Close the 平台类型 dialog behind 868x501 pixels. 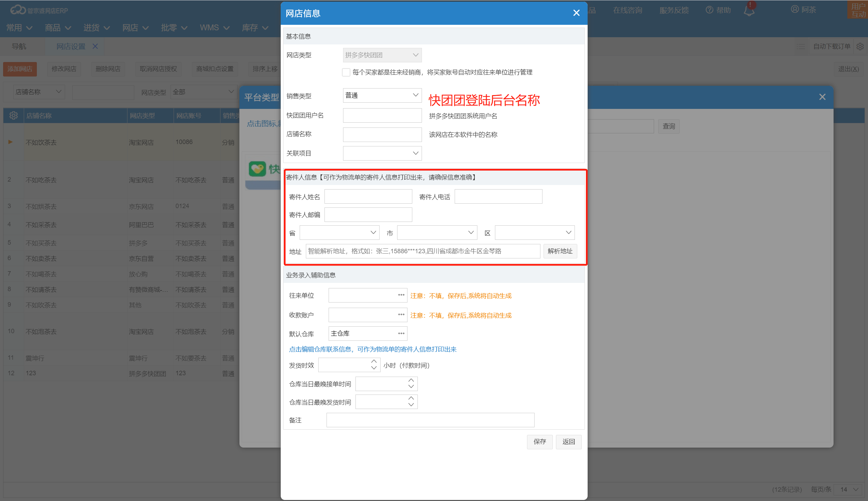(822, 97)
